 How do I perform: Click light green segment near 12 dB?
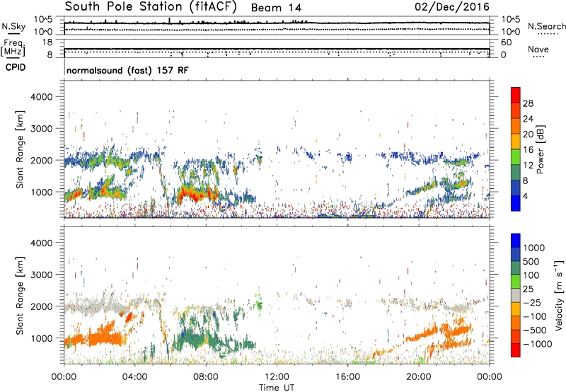coord(516,157)
